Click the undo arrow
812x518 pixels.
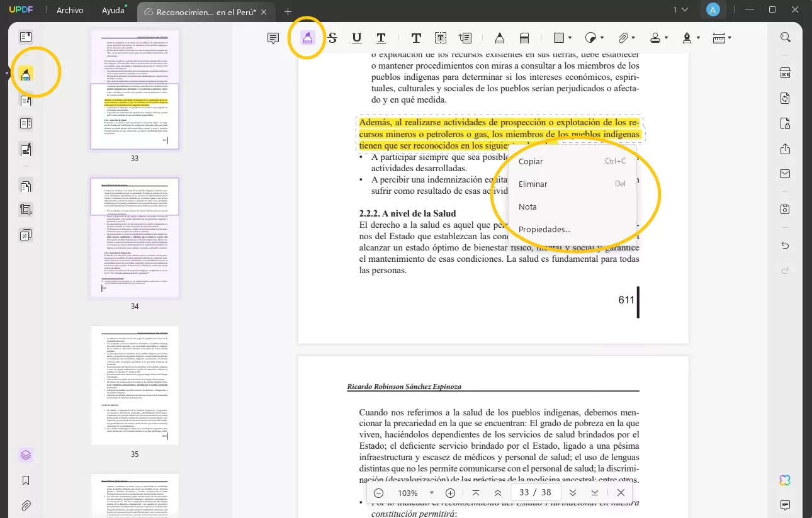click(x=785, y=245)
